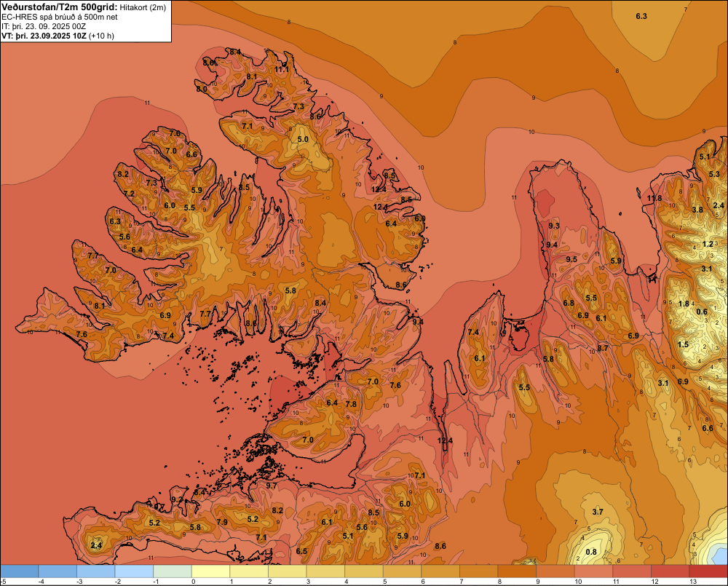Click the 'EC-HRES spá brúuð á 500m net' line
The height and width of the screenshot is (586, 728).
click(60, 17)
